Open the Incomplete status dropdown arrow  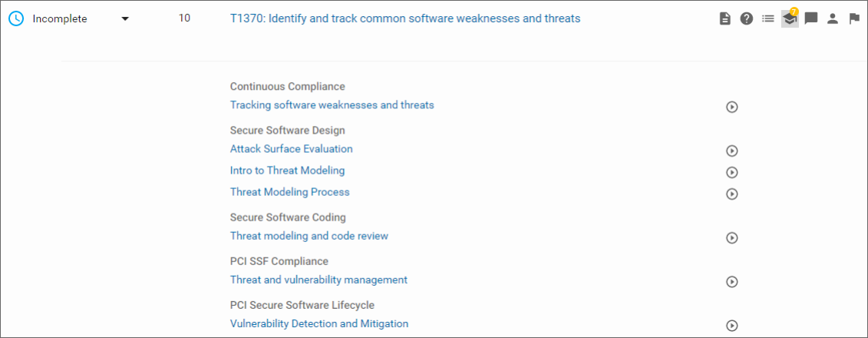pyautogui.click(x=125, y=19)
